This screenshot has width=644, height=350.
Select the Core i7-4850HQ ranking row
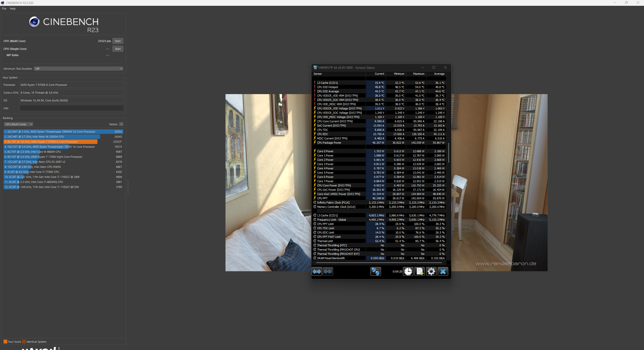pyautogui.click(x=63, y=182)
